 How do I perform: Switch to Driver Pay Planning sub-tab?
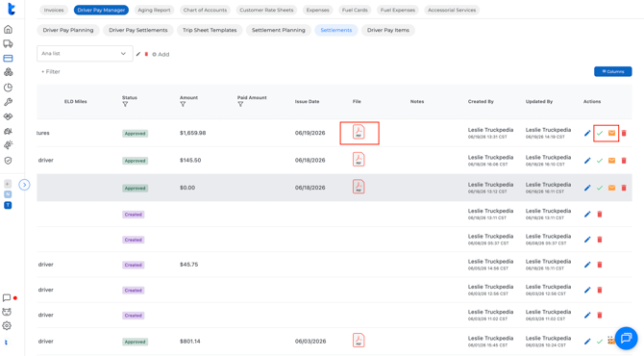(x=68, y=30)
